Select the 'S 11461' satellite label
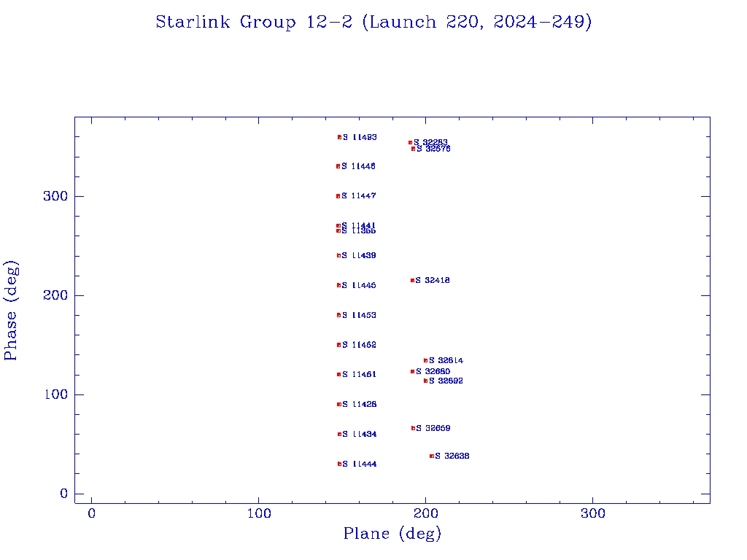747x560 pixels. [x=359, y=374]
